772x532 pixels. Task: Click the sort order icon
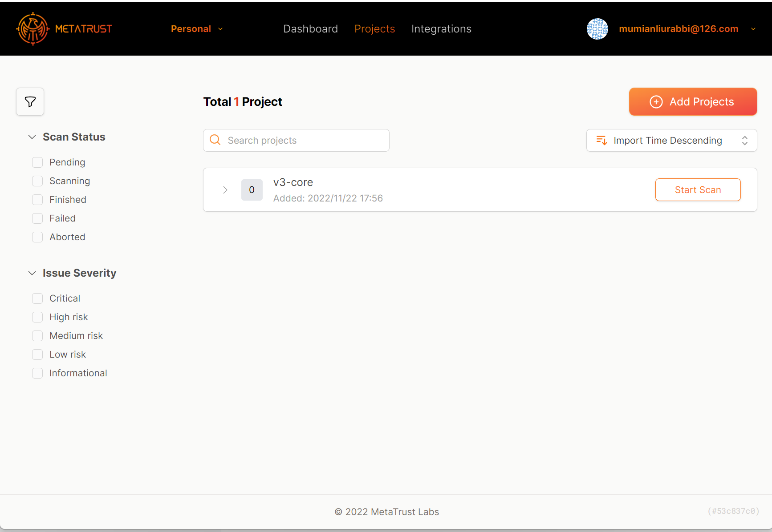[x=601, y=141]
